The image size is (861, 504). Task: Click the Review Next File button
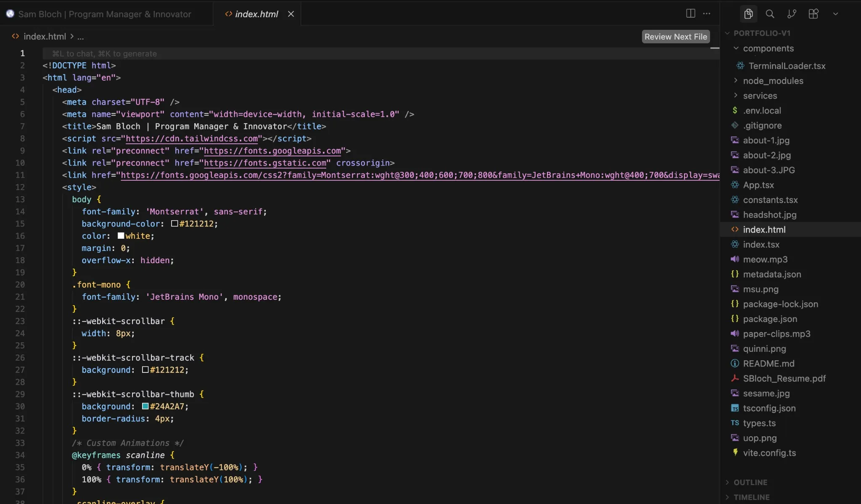point(676,37)
